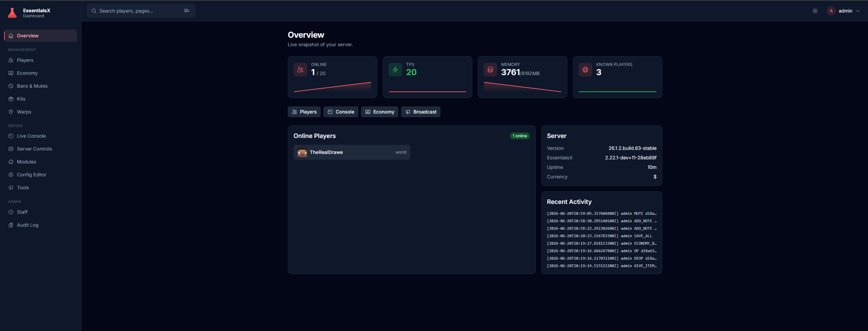
Task: Click the Memory usage sparkline chart
Action: click(523, 87)
